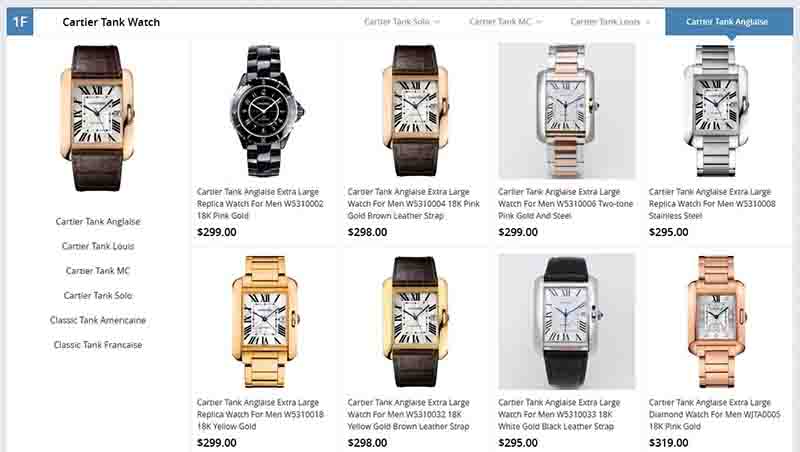This screenshot has height=452, width=800.
Task: Open Cartier Tank Anglaise sidebar link
Action: point(98,221)
